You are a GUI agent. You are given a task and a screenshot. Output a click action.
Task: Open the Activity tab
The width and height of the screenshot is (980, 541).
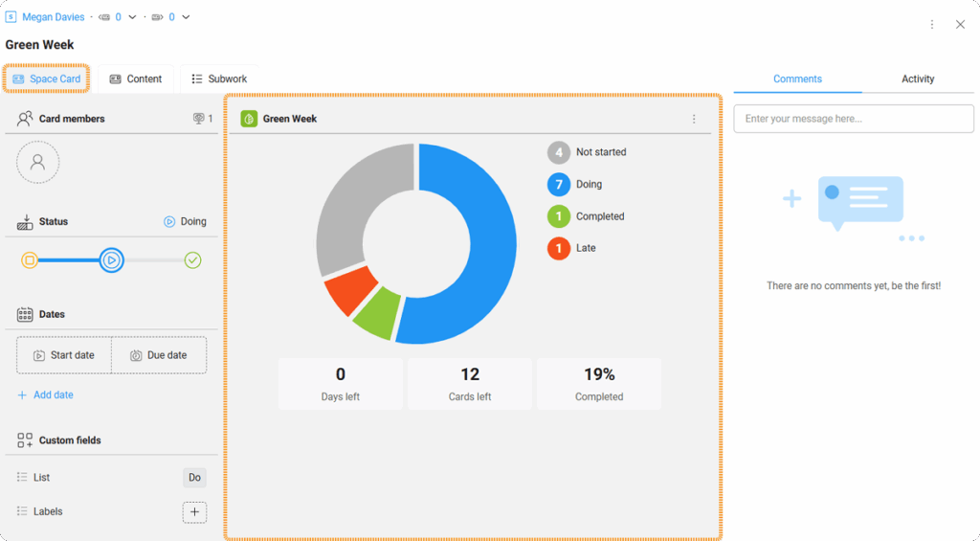coord(917,79)
